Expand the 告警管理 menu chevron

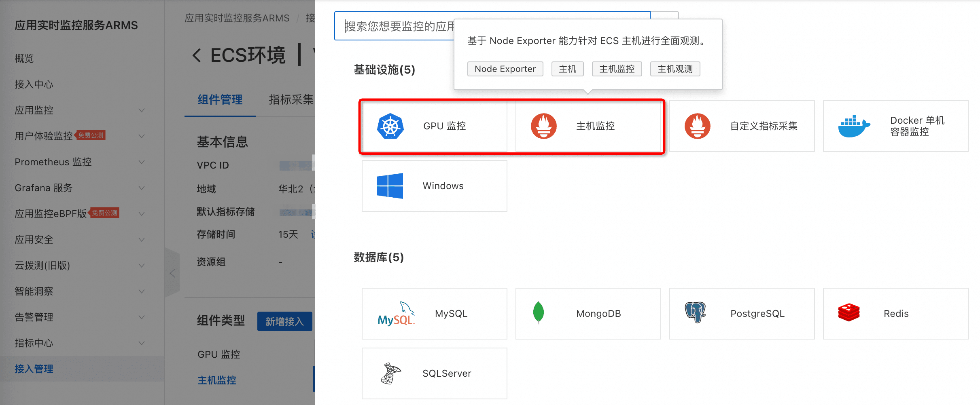[141, 317]
